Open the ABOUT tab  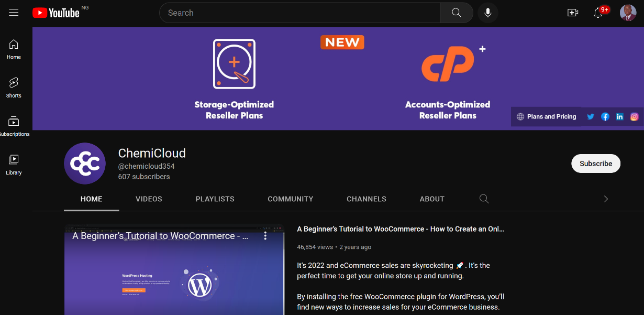tap(432, 199)
